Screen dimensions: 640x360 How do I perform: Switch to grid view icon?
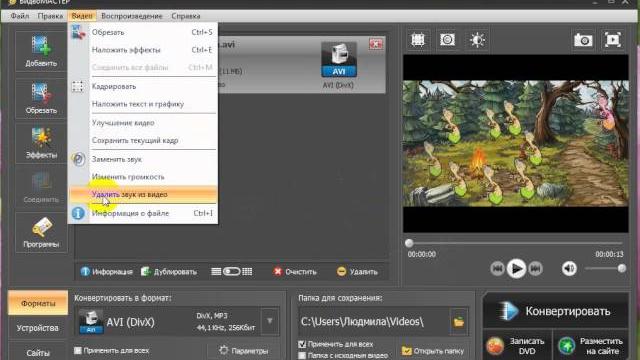(247, 272)
